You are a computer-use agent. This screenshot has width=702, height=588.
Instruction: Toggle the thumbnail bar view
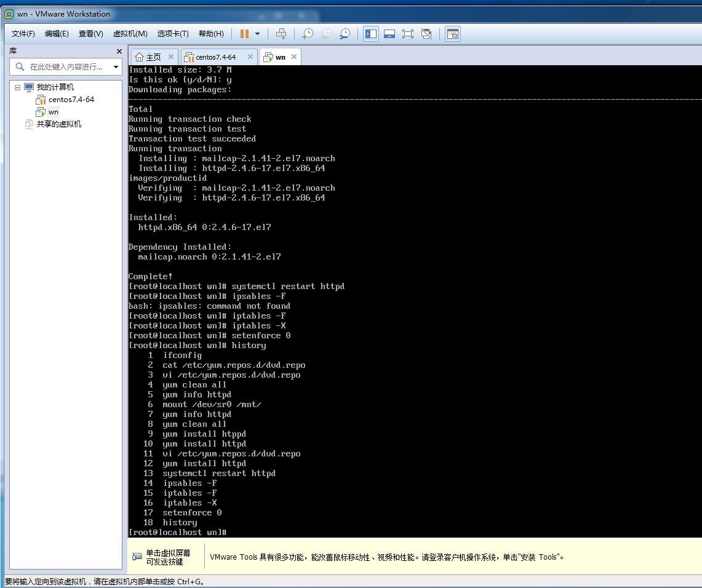pos(389,34)
